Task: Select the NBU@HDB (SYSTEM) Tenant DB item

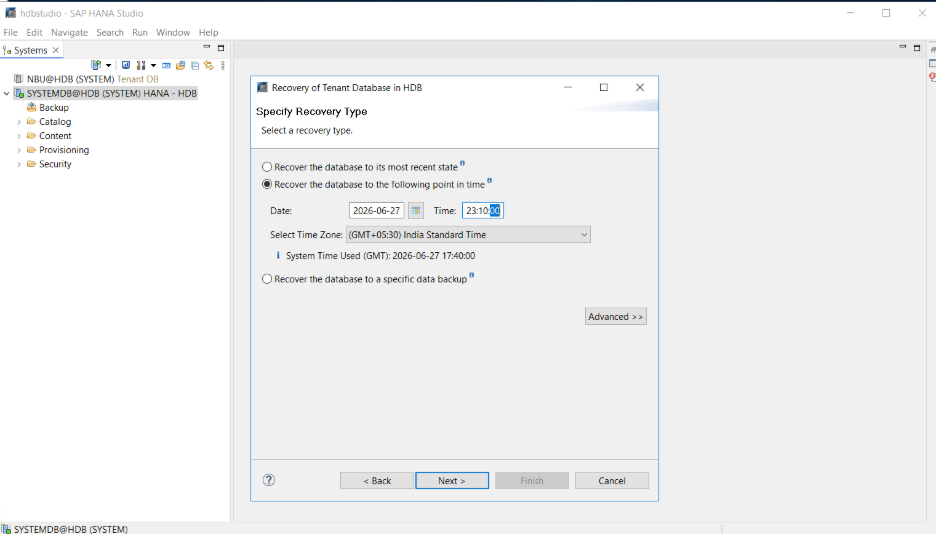Action: coord(93,79)
